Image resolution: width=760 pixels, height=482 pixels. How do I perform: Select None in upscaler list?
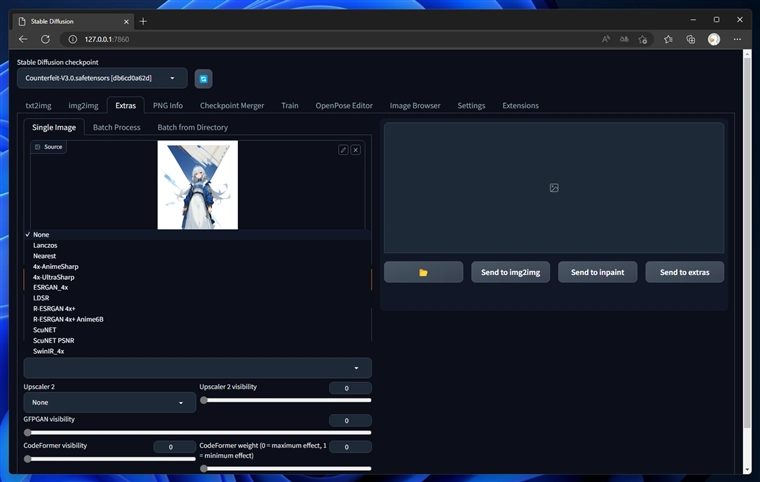click(198, 234)
